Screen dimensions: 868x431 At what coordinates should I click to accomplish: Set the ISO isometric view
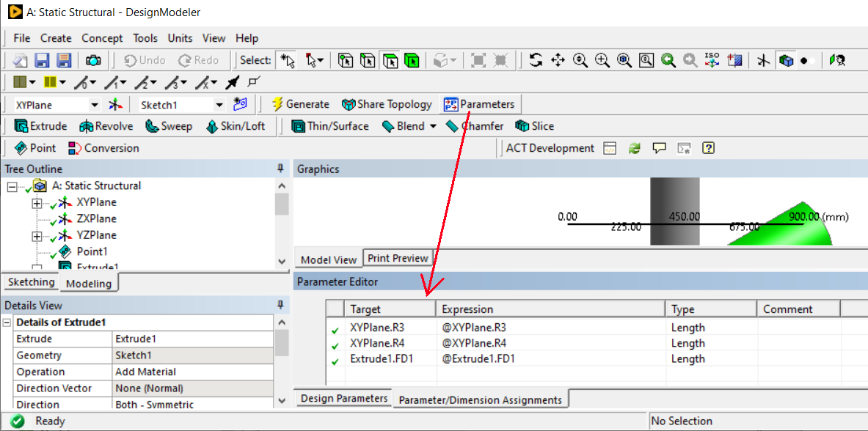[x=712, y=60]
